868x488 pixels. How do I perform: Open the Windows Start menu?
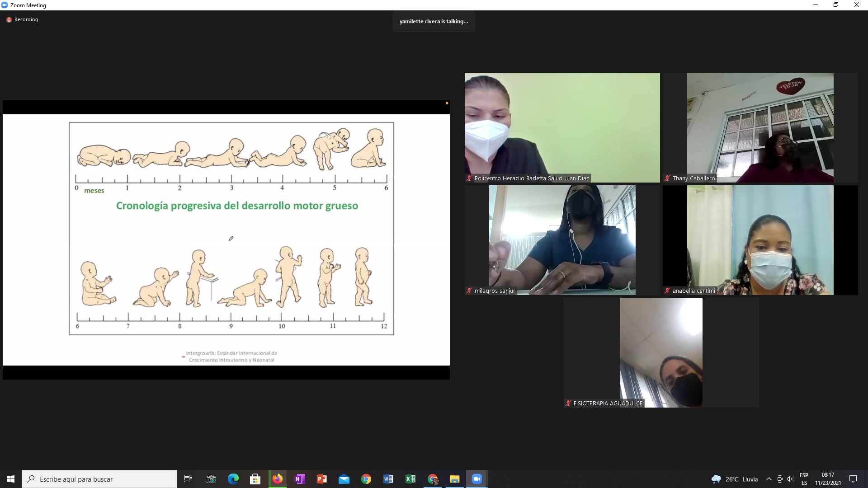[11, 479]
